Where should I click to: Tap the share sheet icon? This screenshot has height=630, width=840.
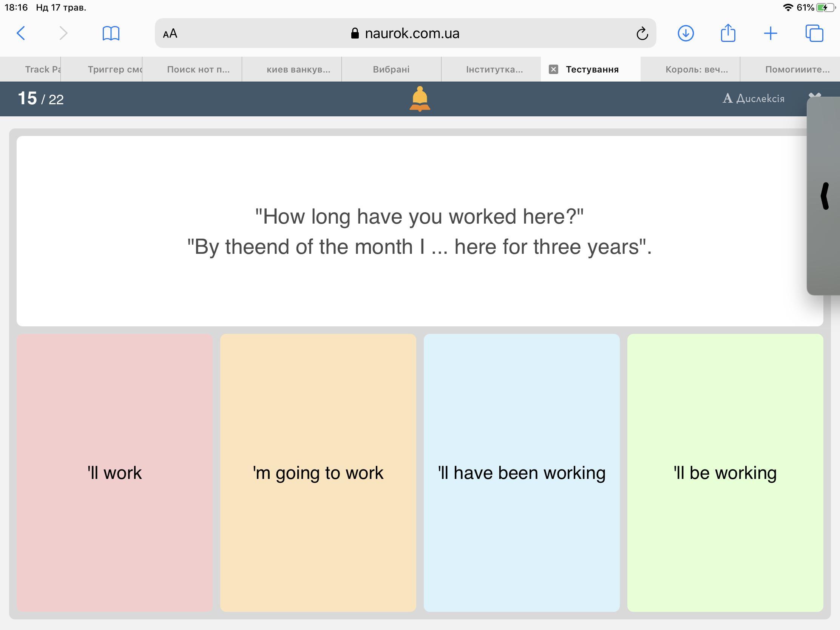click(728, 33)
